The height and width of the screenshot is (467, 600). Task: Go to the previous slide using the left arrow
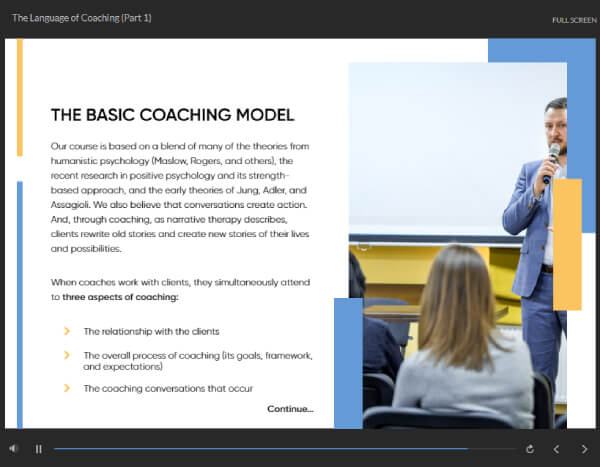coord(557,449)
